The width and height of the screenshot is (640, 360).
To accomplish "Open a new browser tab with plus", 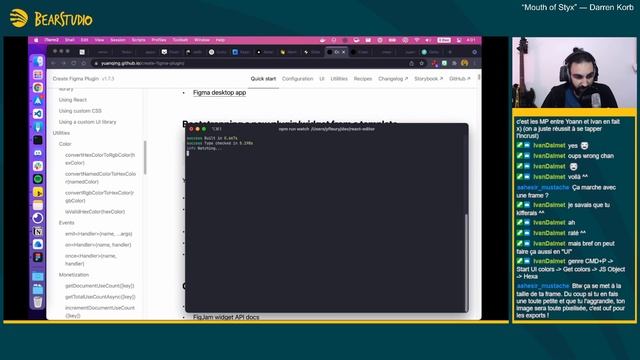I will [450, 52].
